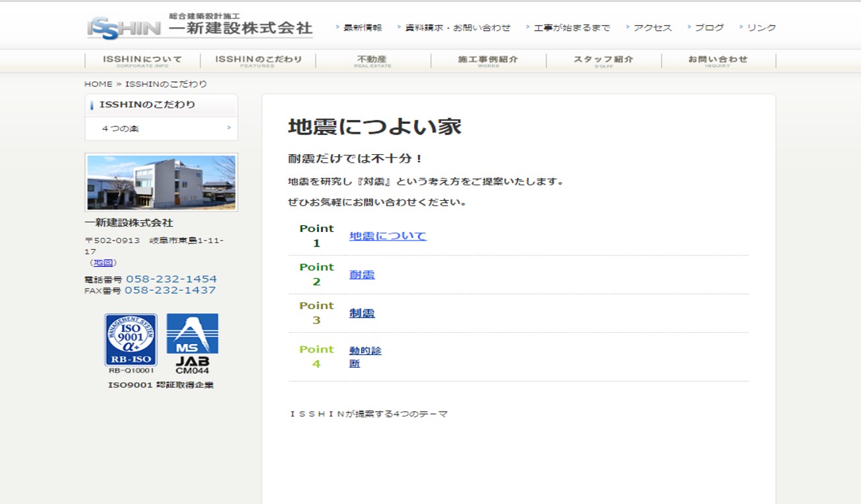
Task: Click fax number 058-232-1437
Action: pos(170,290)
